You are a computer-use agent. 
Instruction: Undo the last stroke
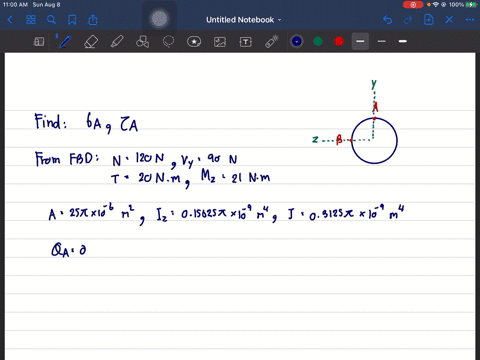pos(387,20)
